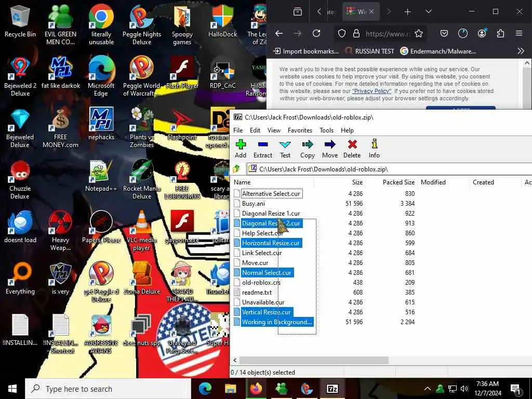Open Endermanch/Malware bookmark

point(438,51)
